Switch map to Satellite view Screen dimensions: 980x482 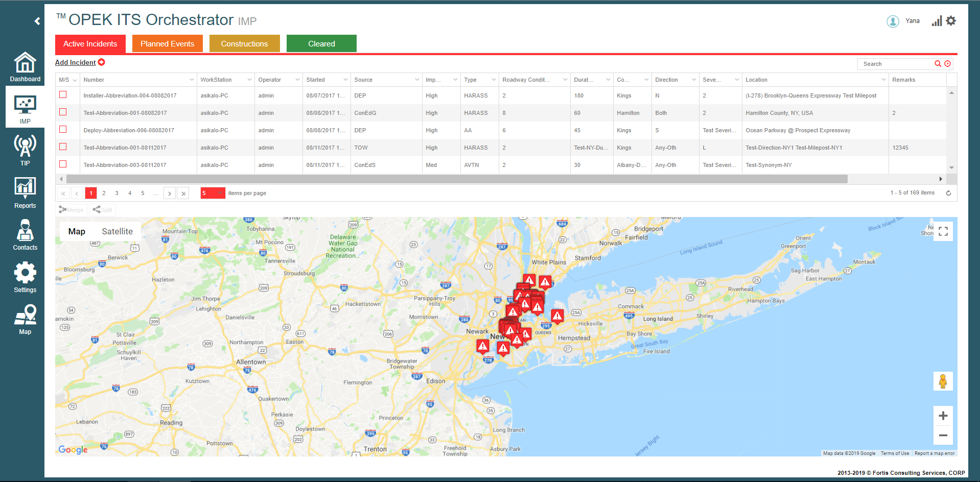point(117,231)
